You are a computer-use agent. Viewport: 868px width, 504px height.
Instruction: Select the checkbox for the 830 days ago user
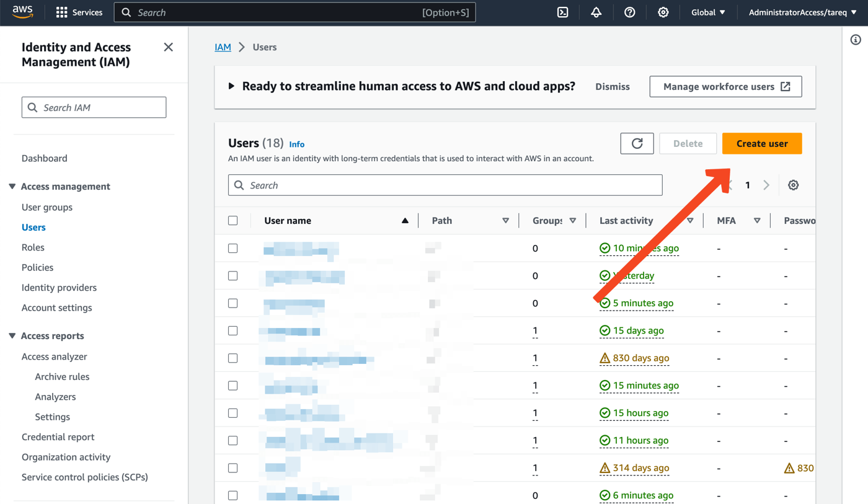coord(233,358)
